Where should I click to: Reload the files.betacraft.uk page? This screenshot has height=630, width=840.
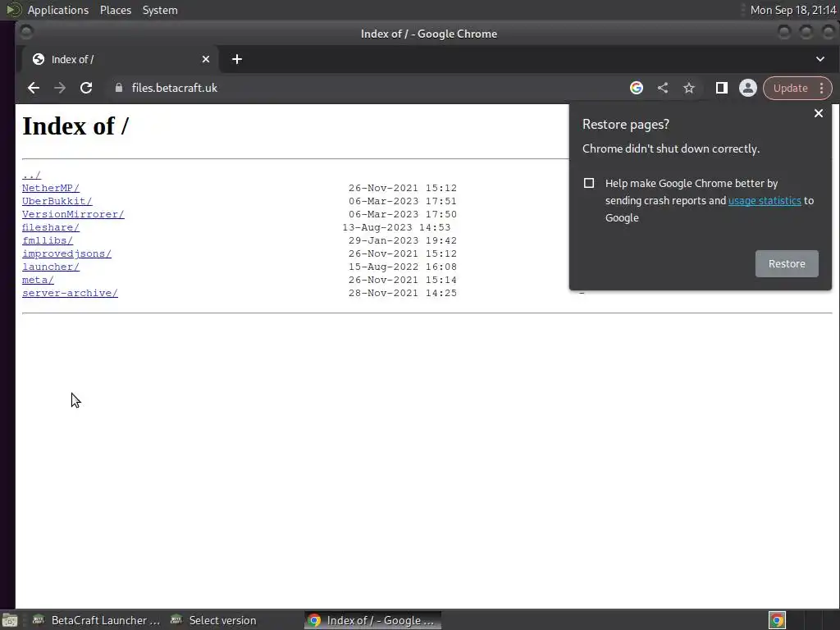[85, 88]
